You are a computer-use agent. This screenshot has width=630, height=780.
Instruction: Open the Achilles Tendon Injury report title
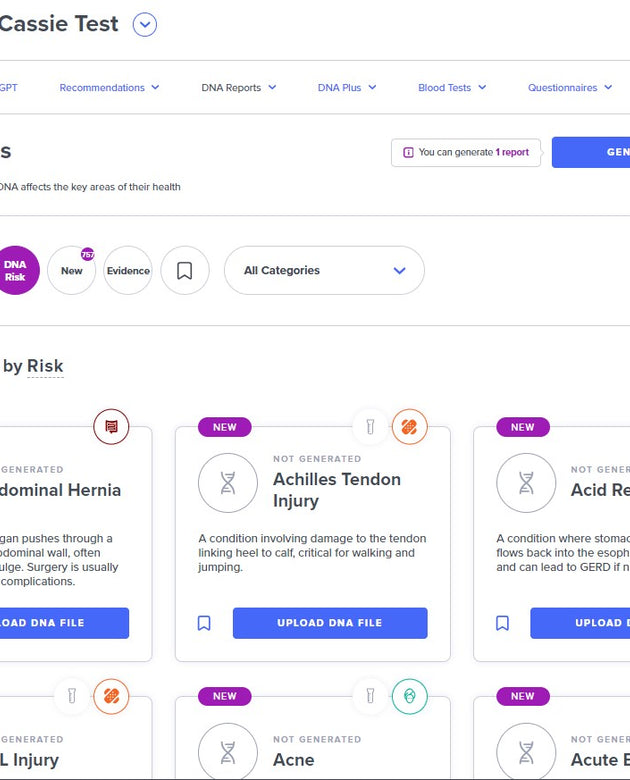pyautogui.click(x=337, y=490)
